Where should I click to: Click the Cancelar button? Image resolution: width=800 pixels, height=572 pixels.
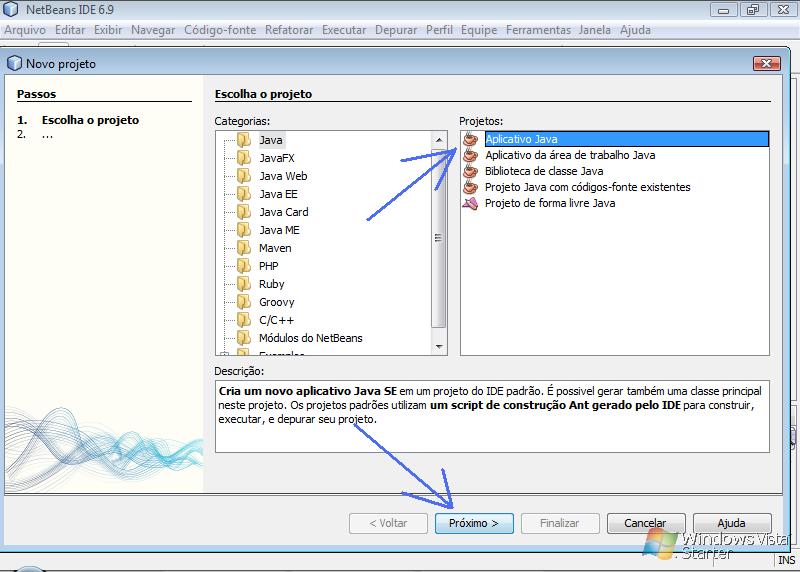(646, 524)
